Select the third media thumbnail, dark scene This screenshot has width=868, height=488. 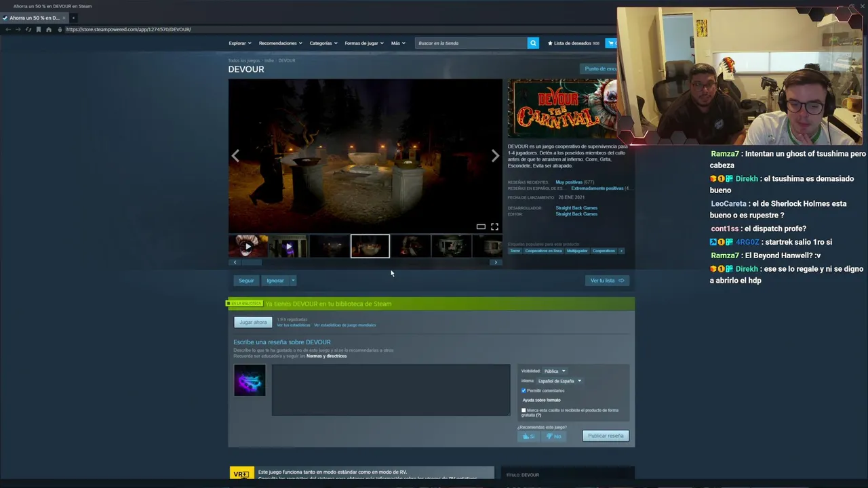tap(329, 246)
